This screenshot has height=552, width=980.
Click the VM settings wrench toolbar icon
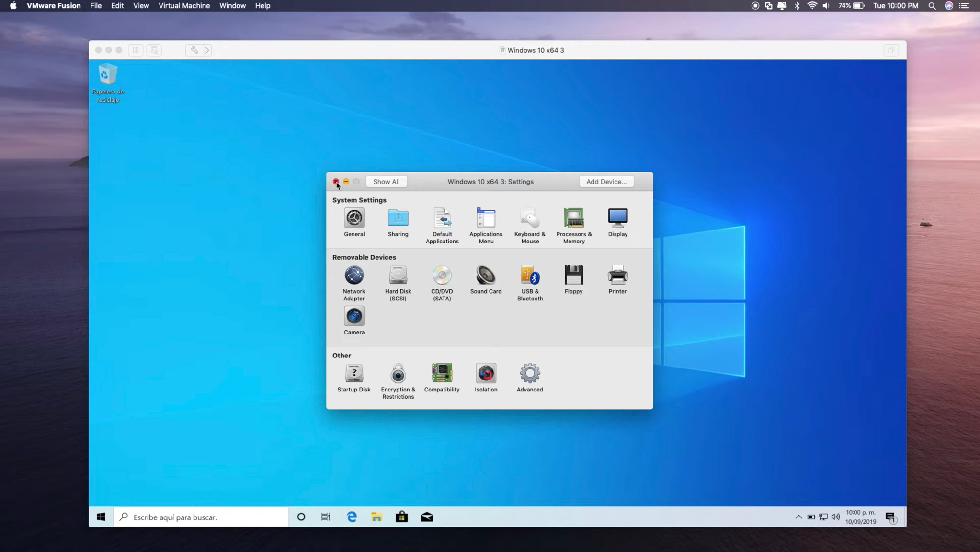(x=194, y=50)
